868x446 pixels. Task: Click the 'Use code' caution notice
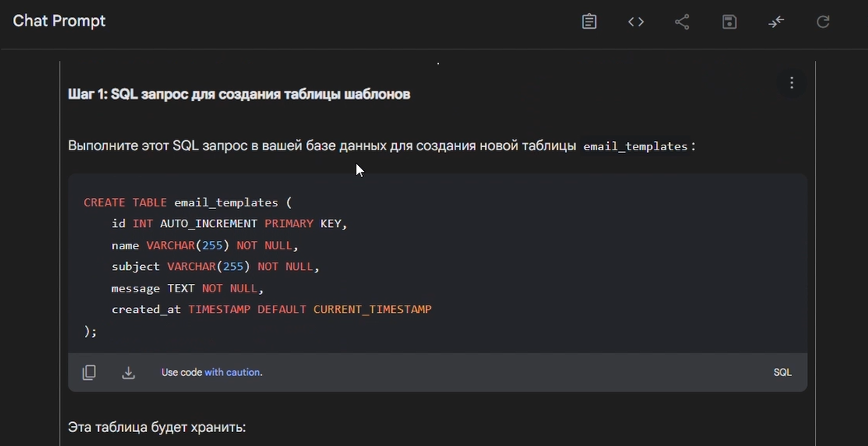(x=212, y=372)
